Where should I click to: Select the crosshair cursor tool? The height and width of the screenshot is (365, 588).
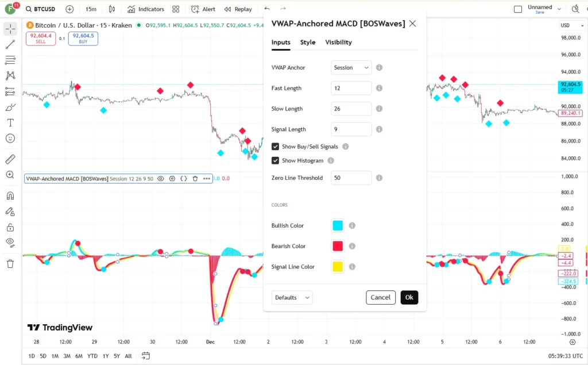10,29
